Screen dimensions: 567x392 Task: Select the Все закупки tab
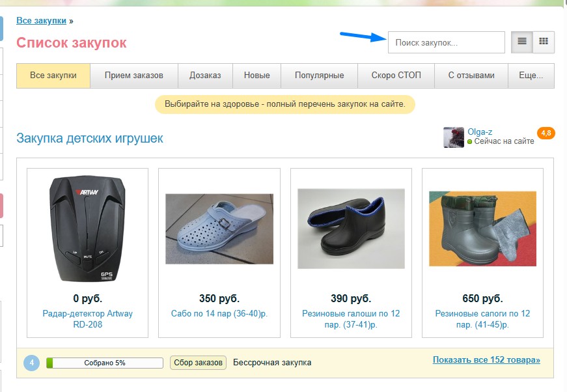click(x=53, y=76)
